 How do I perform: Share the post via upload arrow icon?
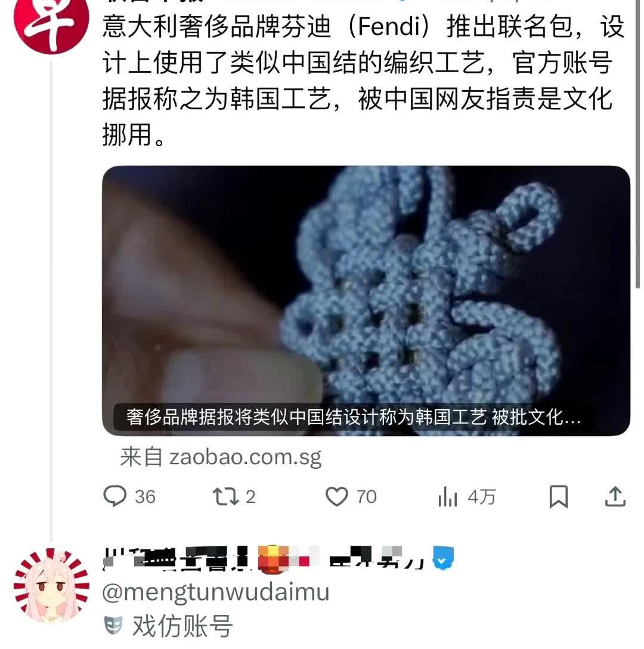click(615, 496)
